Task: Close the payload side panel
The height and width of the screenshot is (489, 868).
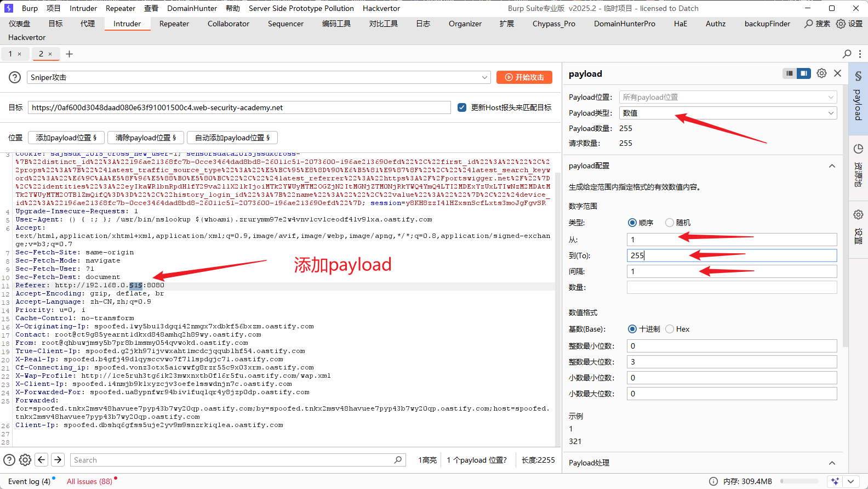Action: (x=837, y=73)
